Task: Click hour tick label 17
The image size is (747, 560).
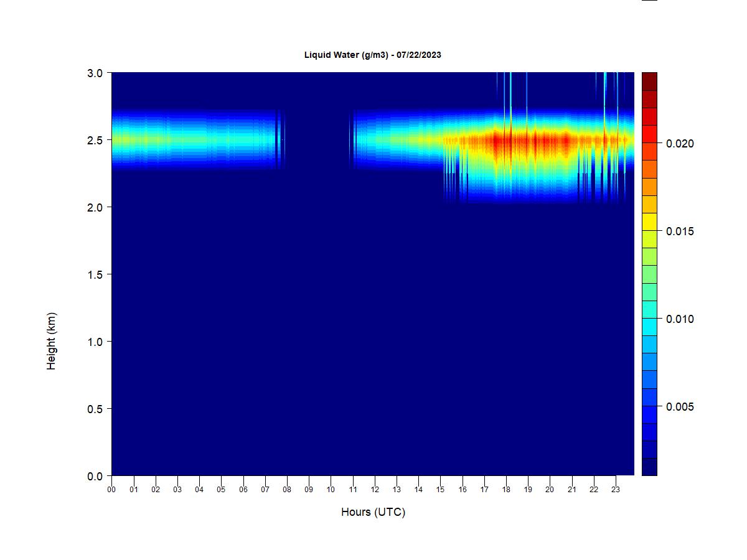Action: click(484, 490)
